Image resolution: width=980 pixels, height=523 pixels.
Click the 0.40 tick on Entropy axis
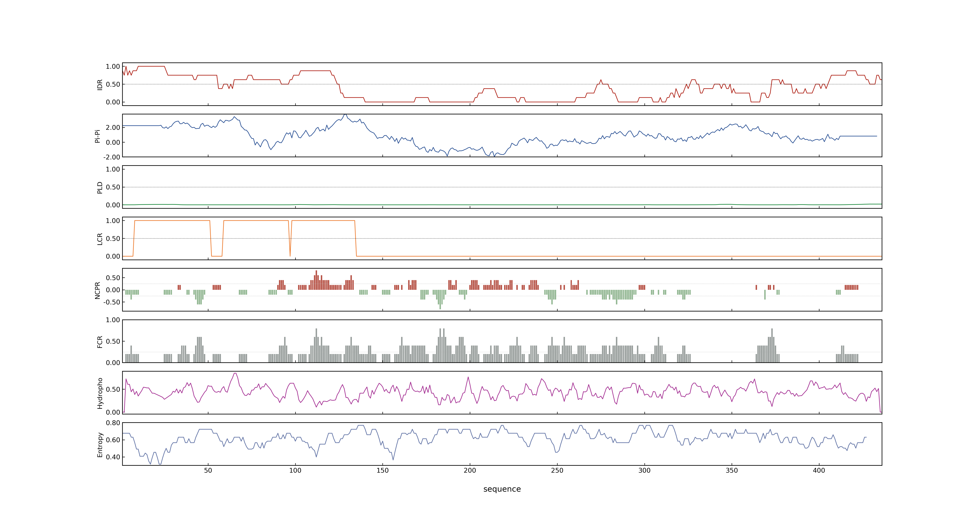(113, 457)
